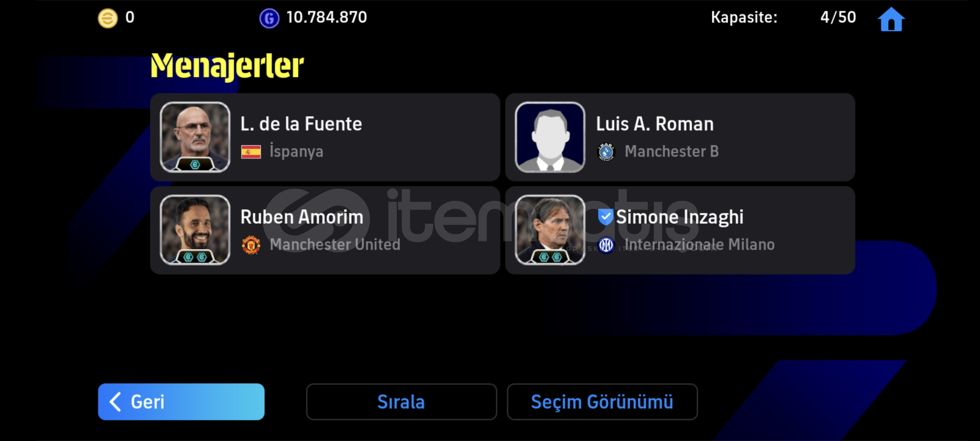Tap the blue home icon
The image size is (980, 441).
[x=891, y=19]
